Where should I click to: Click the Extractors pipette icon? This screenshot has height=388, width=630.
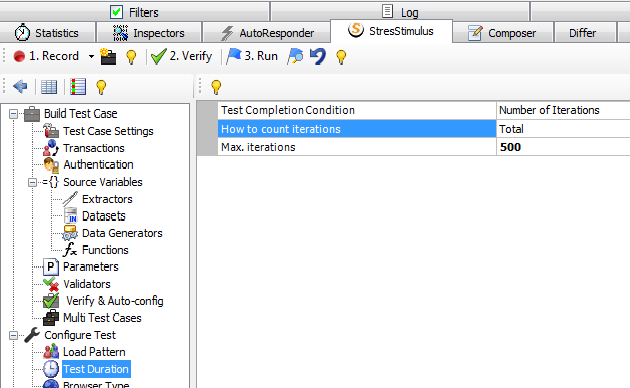70,199
